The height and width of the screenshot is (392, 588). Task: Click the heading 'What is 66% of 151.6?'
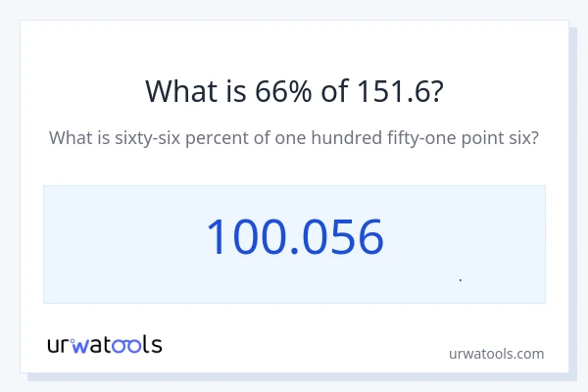pyautogui.click(x=294, y=90)
